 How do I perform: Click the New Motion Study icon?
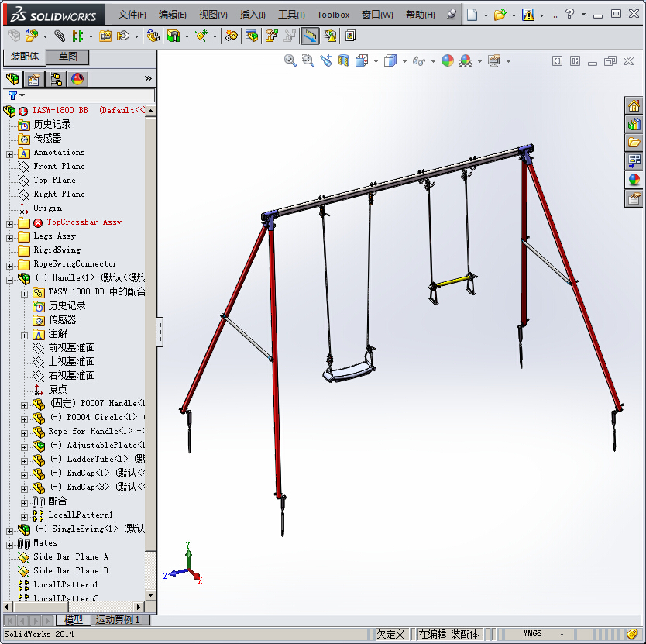click(232, 36)
